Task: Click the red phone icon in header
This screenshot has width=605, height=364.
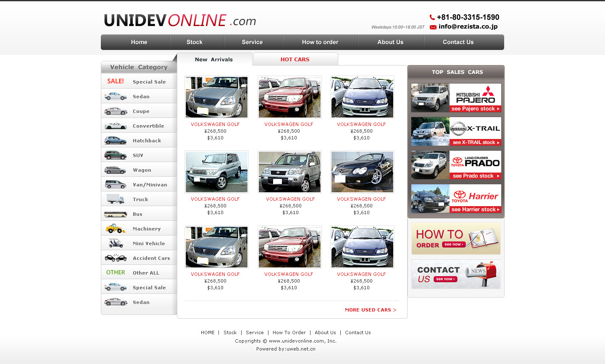Action: (x=432, y=17)
